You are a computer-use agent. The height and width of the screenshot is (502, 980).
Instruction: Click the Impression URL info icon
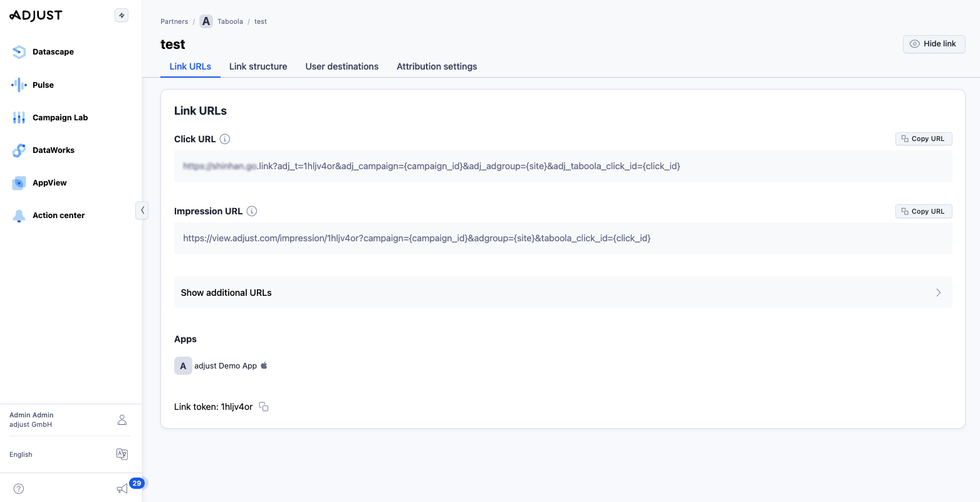point(252,211)
